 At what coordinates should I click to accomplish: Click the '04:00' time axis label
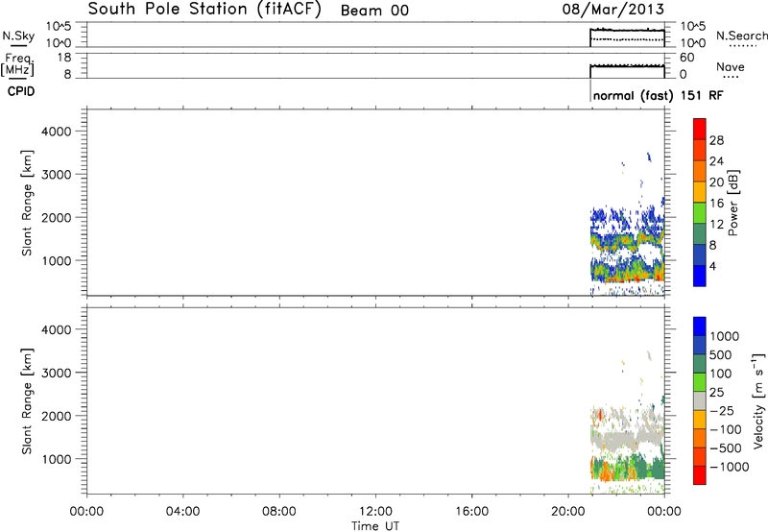point(183,512)
